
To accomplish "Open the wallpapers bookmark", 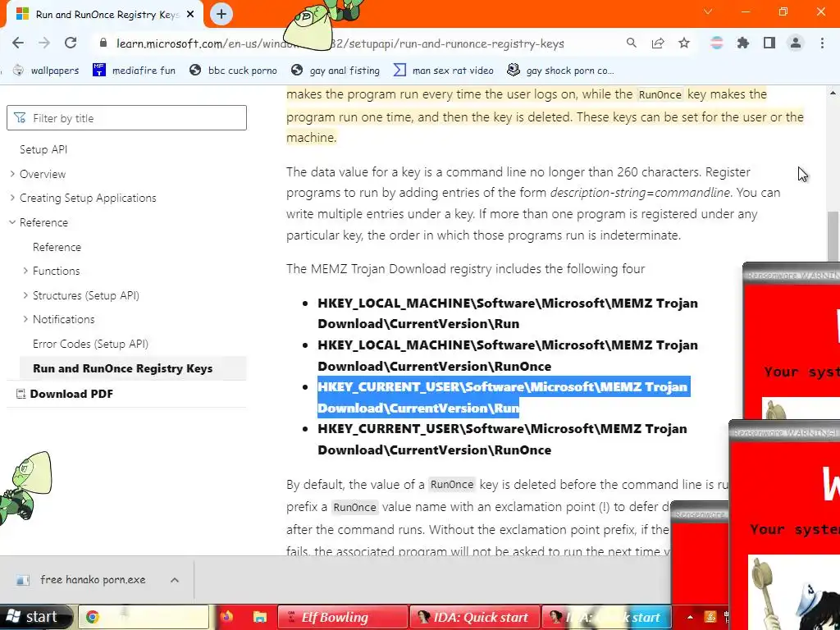I will (46, 71).
